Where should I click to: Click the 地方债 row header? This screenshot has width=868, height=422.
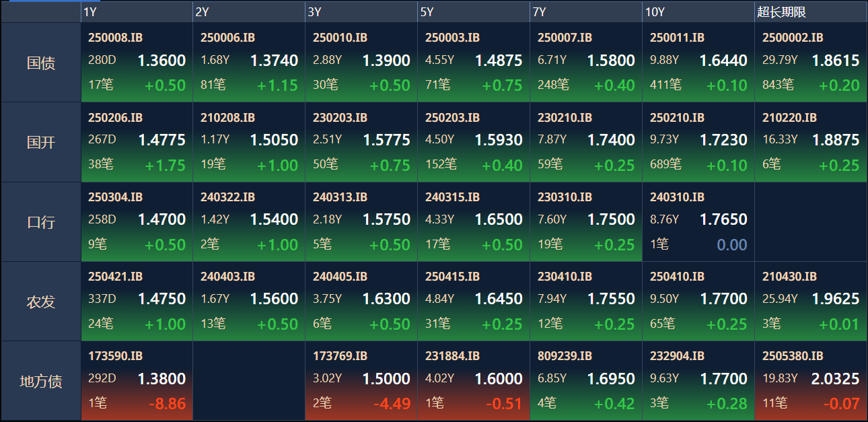pyautogui.click(x=41, y=381)
